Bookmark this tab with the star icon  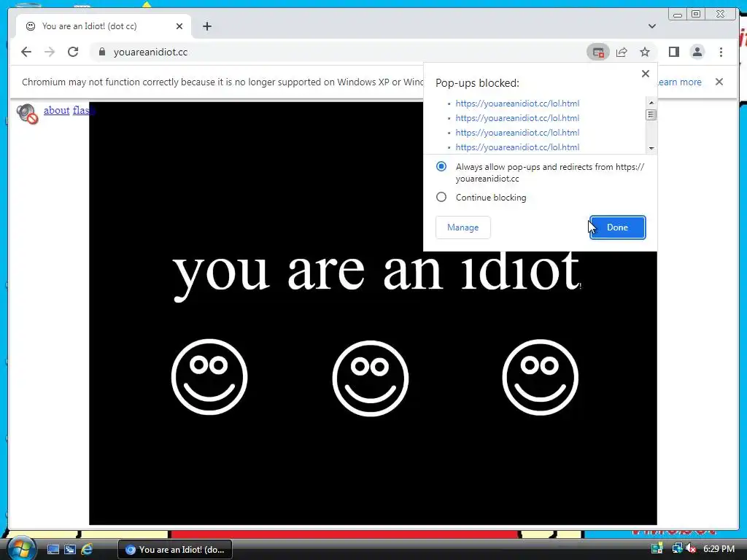tap(645, 52)
